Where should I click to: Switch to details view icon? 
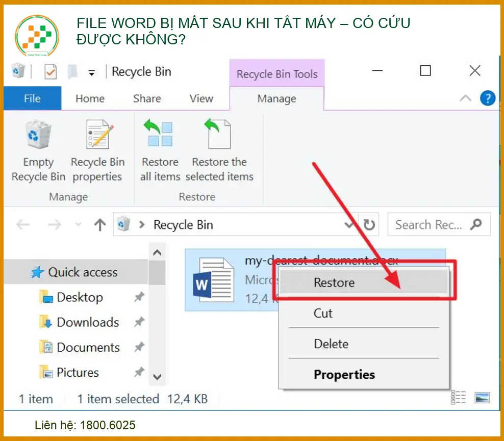coord(459,398)
